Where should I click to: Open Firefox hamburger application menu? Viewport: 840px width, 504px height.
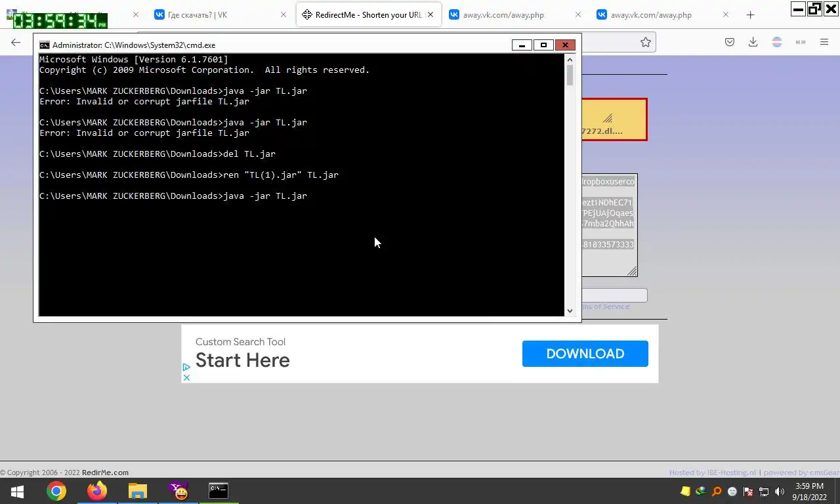pyautogui.click(x=824, y=42)
